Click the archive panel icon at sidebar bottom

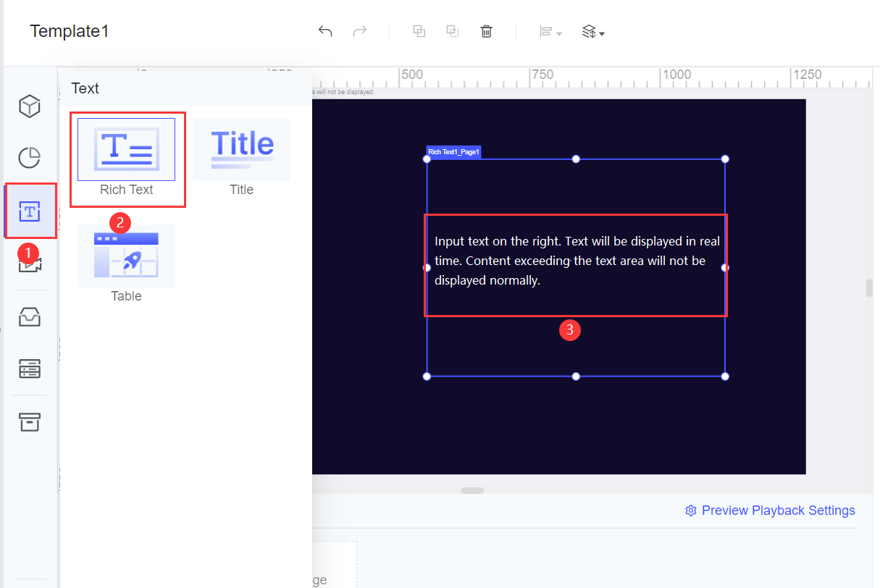(29, 422)
